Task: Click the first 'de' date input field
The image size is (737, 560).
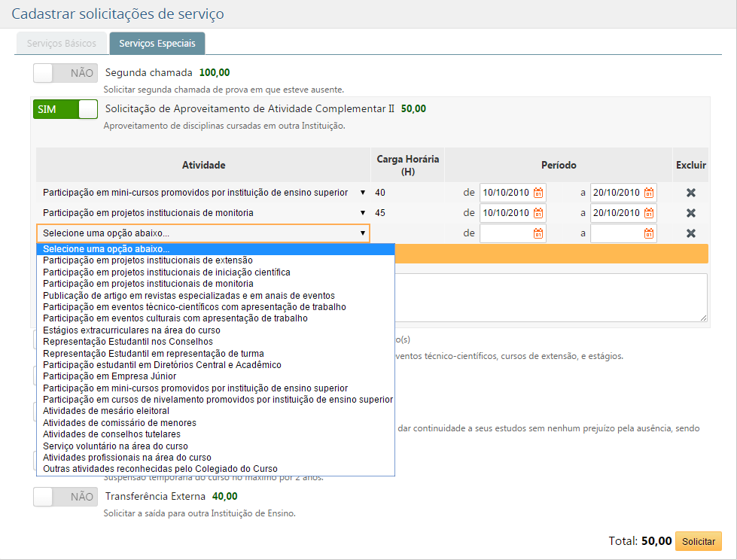Action: pos(510,192)
